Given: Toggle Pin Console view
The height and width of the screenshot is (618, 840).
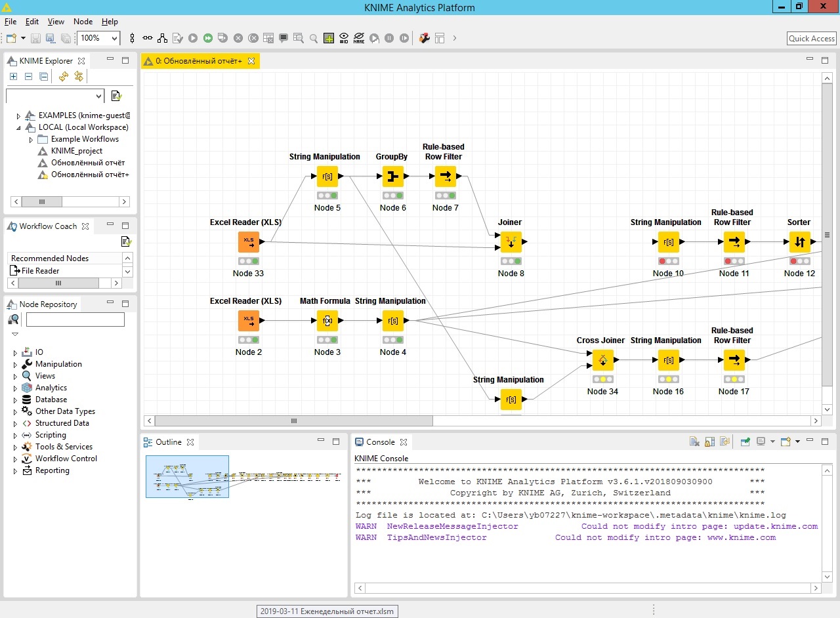Looking at the screenshot, I should click(x=745, y=442).
